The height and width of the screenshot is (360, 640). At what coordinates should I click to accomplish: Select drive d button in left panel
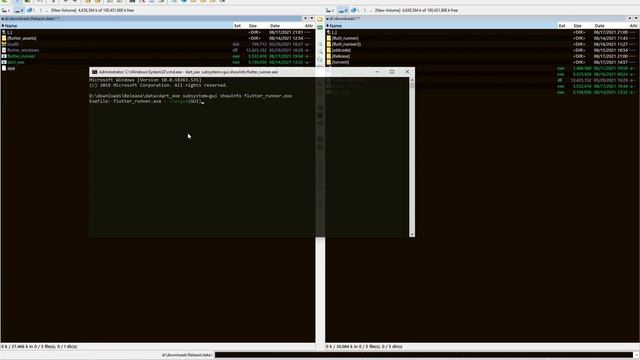(19, 10)
